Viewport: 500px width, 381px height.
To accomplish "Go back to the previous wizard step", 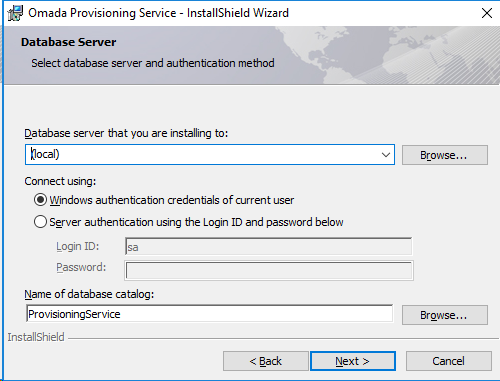I will point(266,361).
